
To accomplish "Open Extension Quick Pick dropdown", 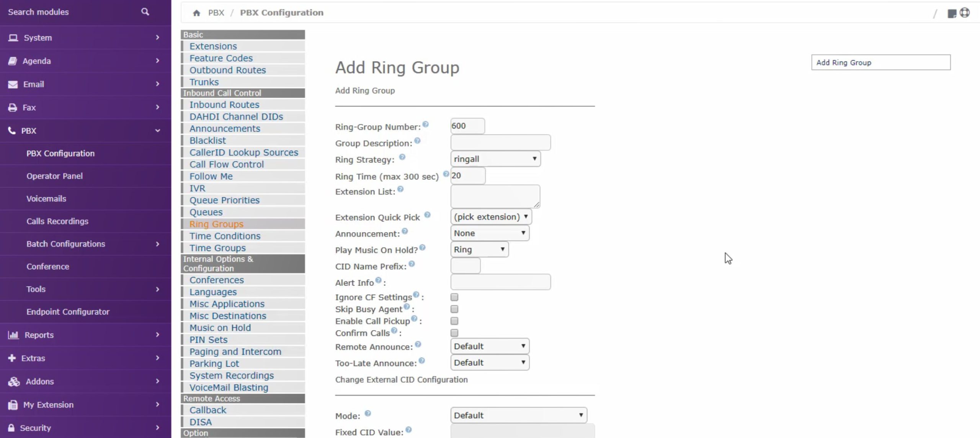I will coord(491,217).
